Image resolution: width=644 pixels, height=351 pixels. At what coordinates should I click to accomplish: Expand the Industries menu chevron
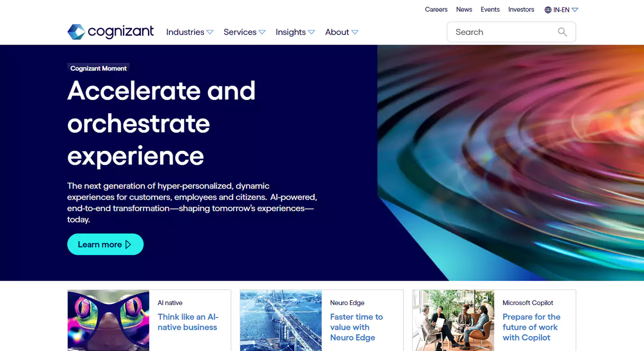pos(210,32)
